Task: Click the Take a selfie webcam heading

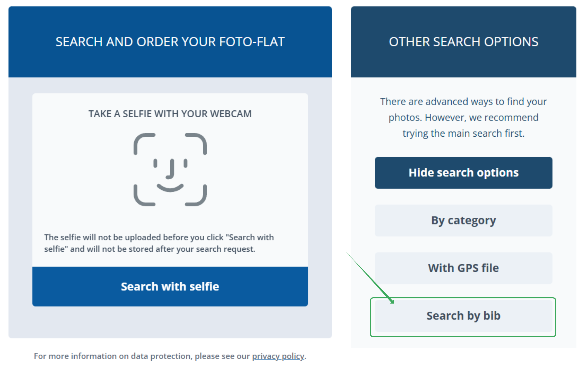Action: click(170, 114)
